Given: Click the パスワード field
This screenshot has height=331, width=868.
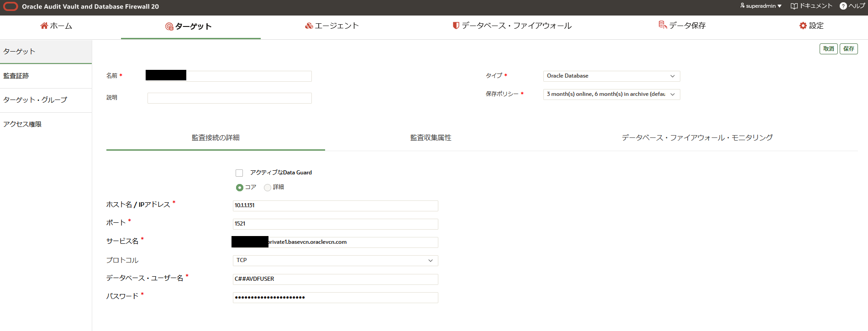Looking at the screenshot, I should pos(335,298).
